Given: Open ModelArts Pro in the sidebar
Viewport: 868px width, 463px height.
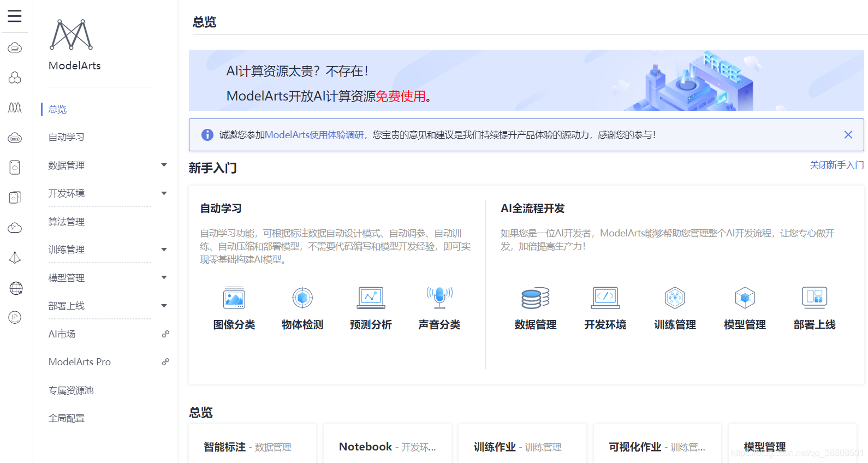Looking at the screenshot, I should coord(80,362).
